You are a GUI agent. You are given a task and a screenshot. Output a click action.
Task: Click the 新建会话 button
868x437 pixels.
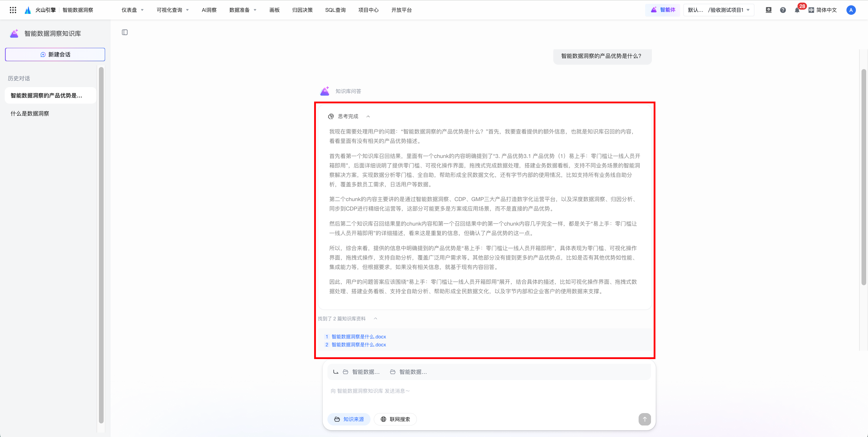[x=55, y=55]
